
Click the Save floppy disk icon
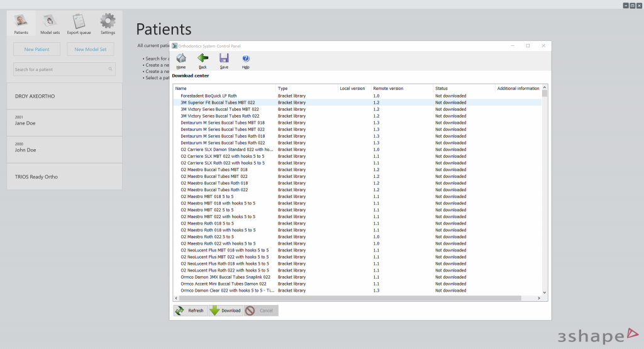point(224,59)
